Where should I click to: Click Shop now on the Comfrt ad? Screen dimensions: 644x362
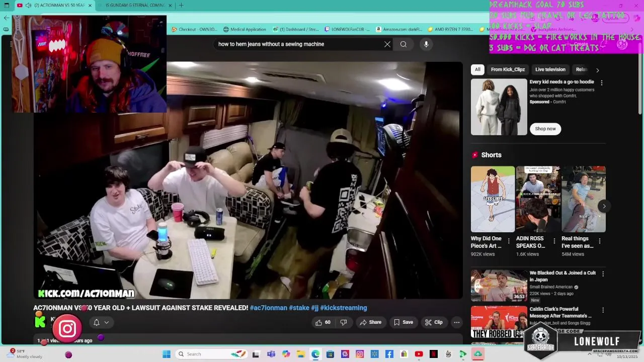click(x=545, y=129)
